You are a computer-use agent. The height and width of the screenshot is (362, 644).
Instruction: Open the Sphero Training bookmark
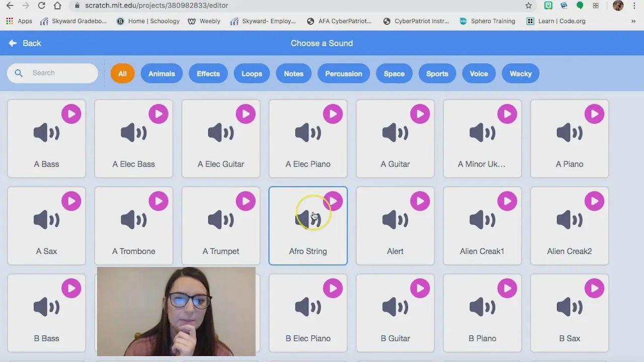tap(487, 21)
